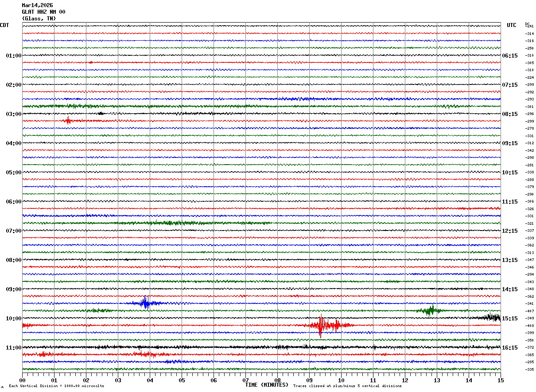Select the 10:00 CDT row label
Screen dimensions: 536x392
pyautogui.click(x=13, y=319)
